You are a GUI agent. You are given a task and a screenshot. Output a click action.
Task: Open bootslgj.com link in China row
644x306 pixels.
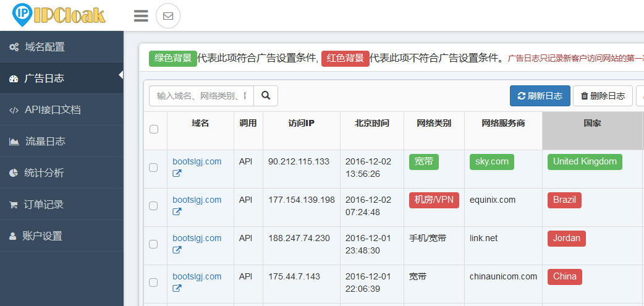197,276
